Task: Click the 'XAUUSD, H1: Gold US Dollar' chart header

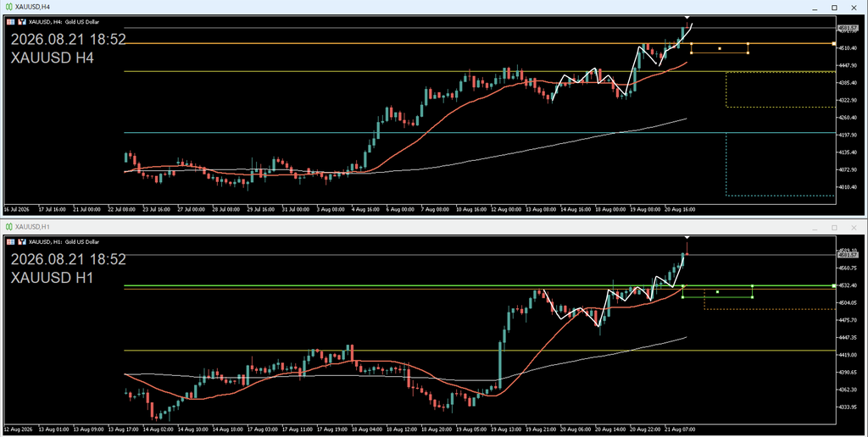Action: click(64, 241)
